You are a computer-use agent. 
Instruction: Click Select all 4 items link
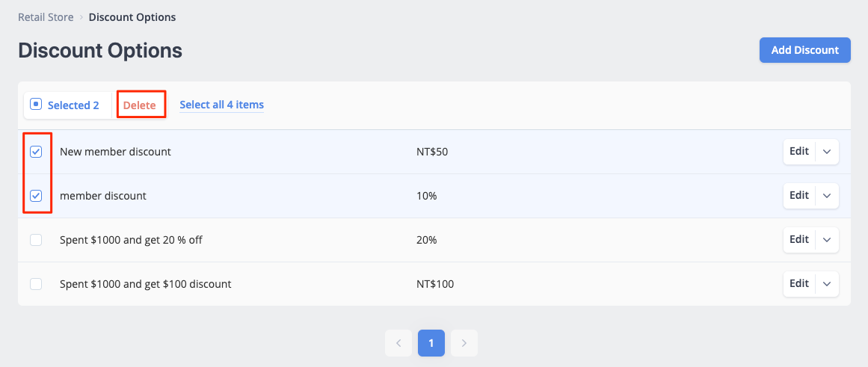click(221, 105)
